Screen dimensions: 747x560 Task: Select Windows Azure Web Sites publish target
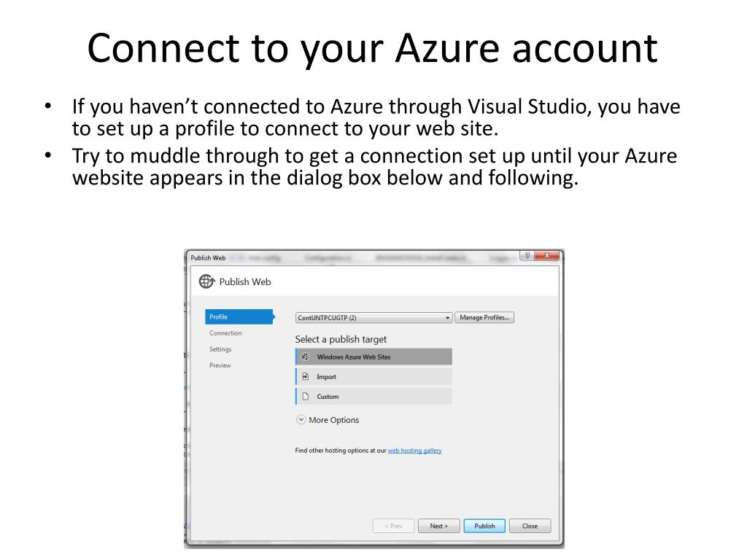coord(373,357)
